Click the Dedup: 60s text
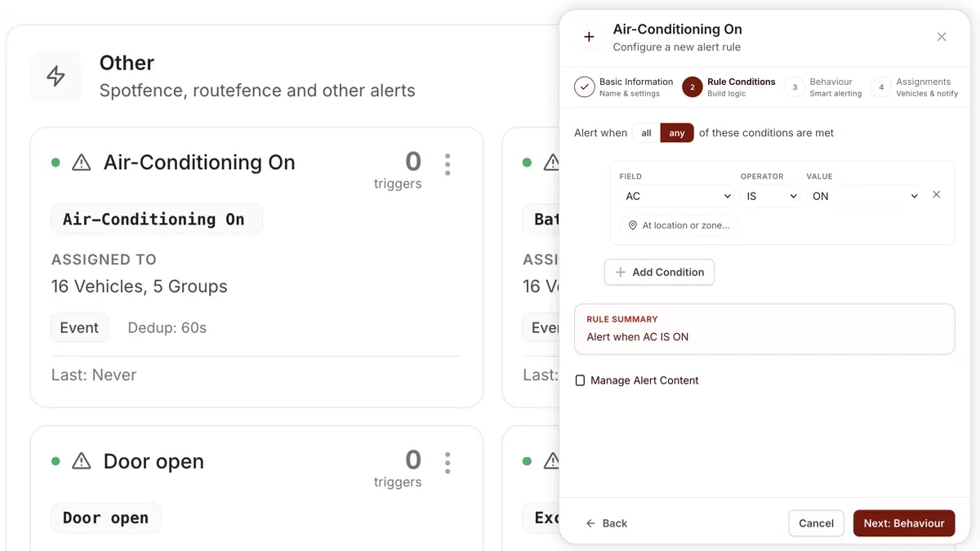 (x=167, y=327)
